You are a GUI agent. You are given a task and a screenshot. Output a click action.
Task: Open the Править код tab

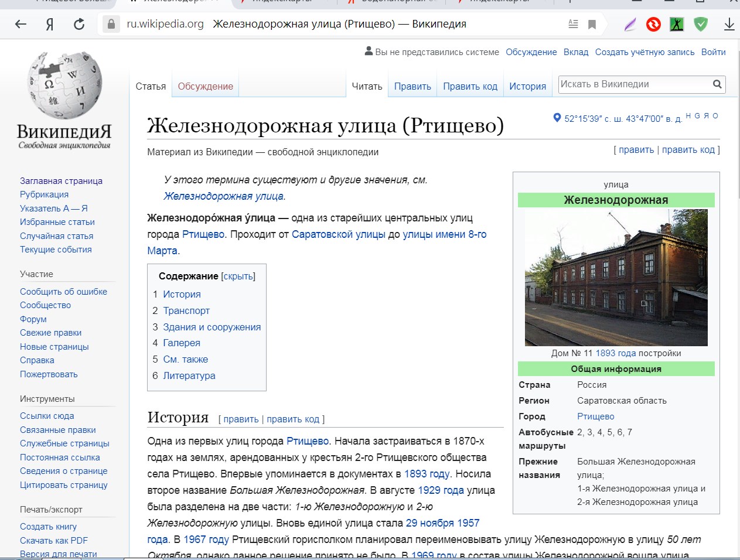pyautogui.click(x=470, y=86)
